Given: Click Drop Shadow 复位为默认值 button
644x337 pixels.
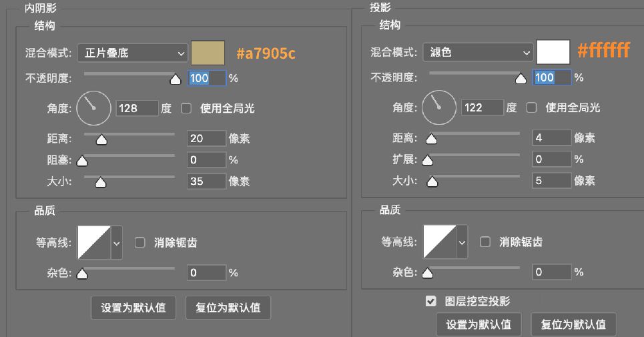Looking at the screenshot, I should coord(574,324).
